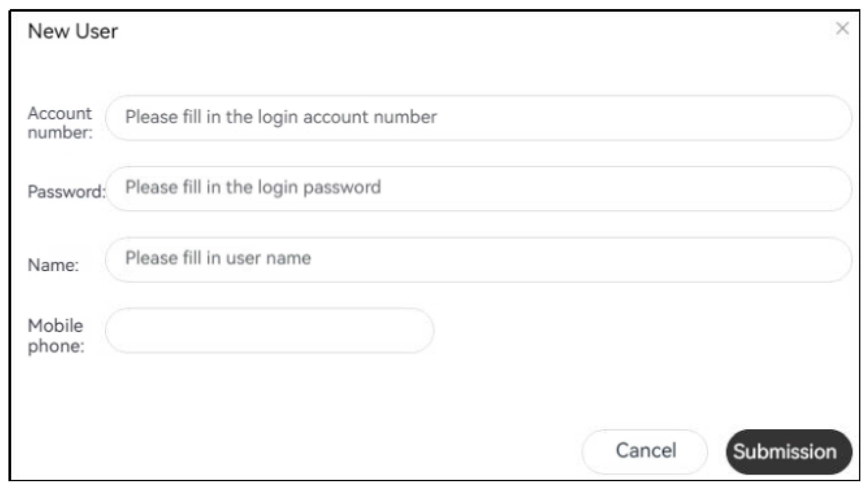This screenshot has width=868, height=489.
Task: Submit the new user form
Action: pos(788,452)
